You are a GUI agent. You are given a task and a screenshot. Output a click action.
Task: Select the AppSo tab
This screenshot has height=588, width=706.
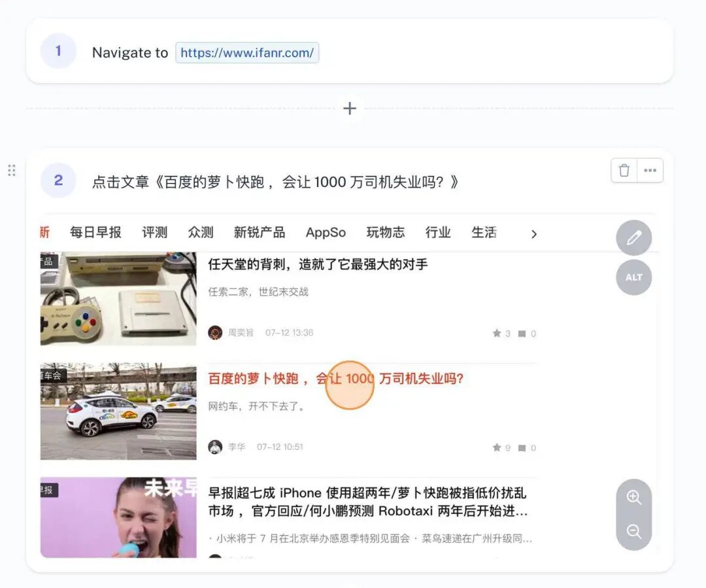point(326,232)
